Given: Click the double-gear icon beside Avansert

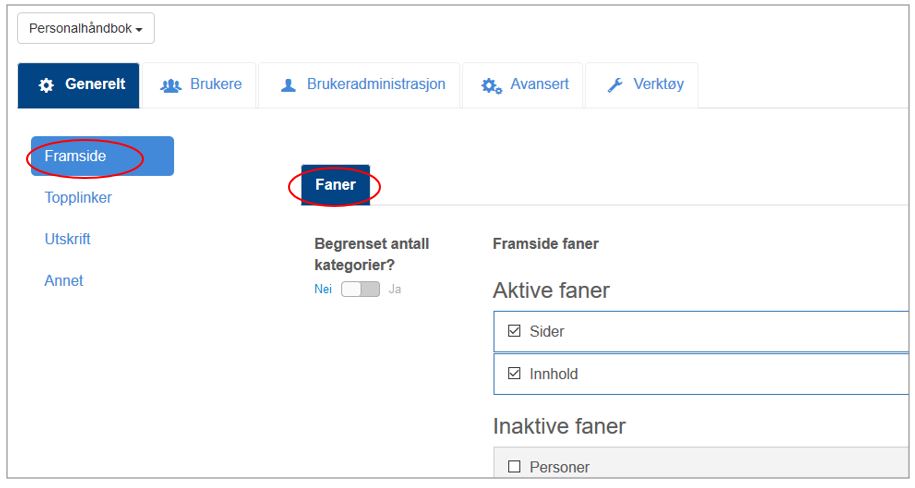Looking at the screenshot, I should [491, 86].
